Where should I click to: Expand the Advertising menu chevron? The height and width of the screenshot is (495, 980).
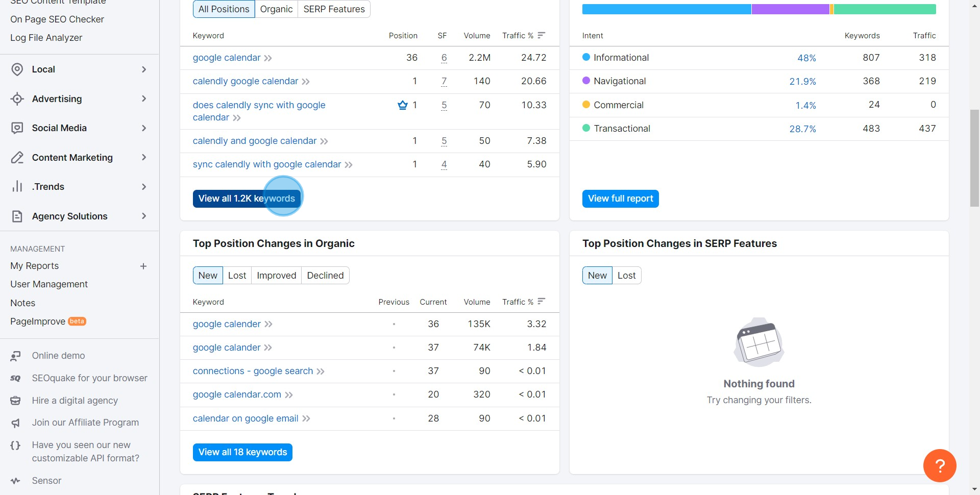144,98
